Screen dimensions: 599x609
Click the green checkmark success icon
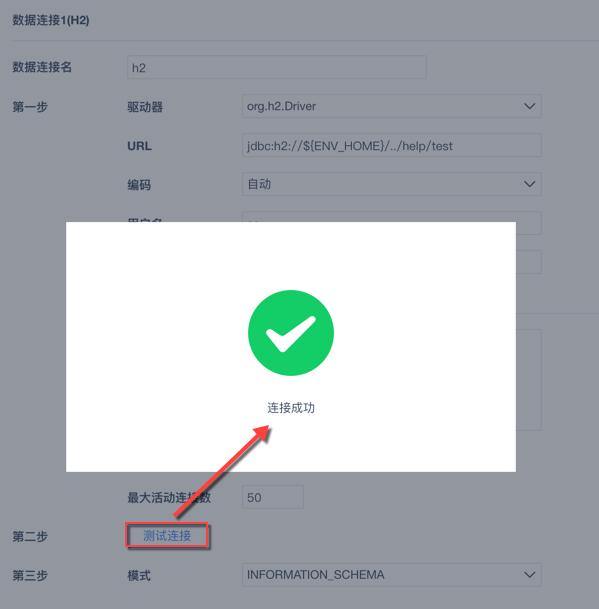click(291, 333)
